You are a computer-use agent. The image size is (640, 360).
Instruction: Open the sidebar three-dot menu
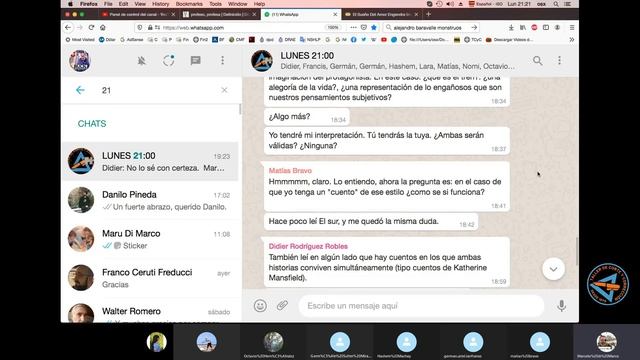[x=222, y=60]
